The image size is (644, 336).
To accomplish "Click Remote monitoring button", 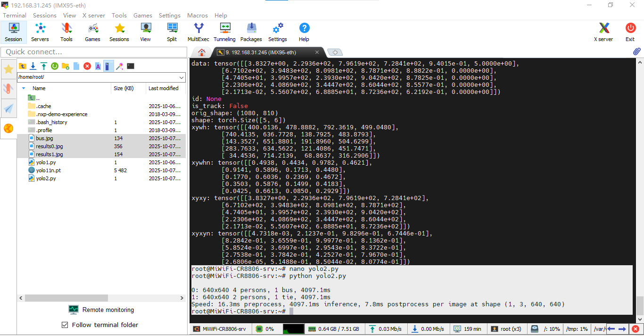I will (x=101, y=310).
